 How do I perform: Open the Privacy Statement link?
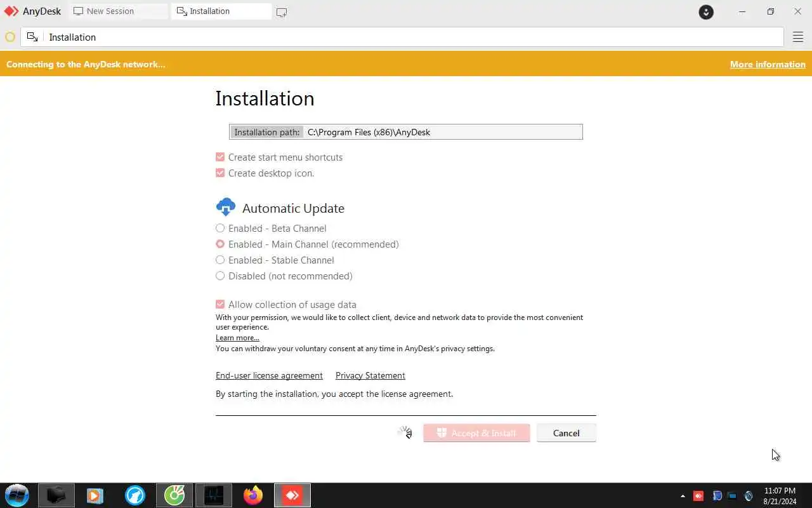point(370,375)
